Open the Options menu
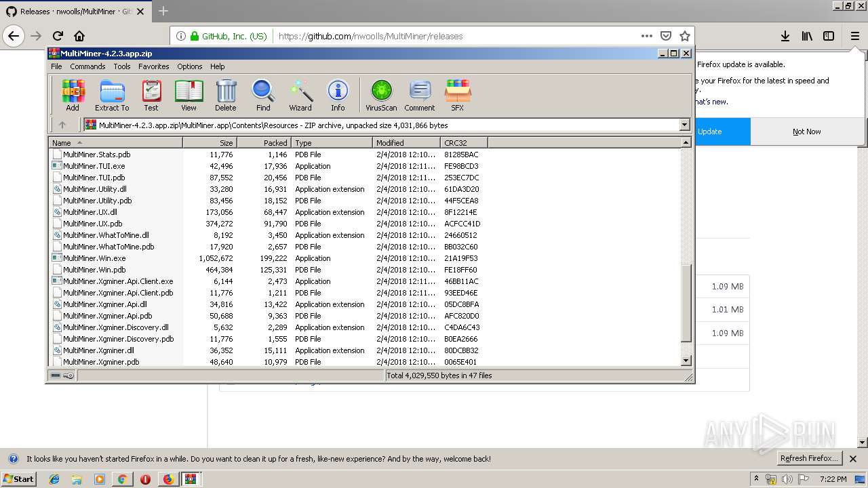This screenshot has height=488, width=868. [190, 66]
